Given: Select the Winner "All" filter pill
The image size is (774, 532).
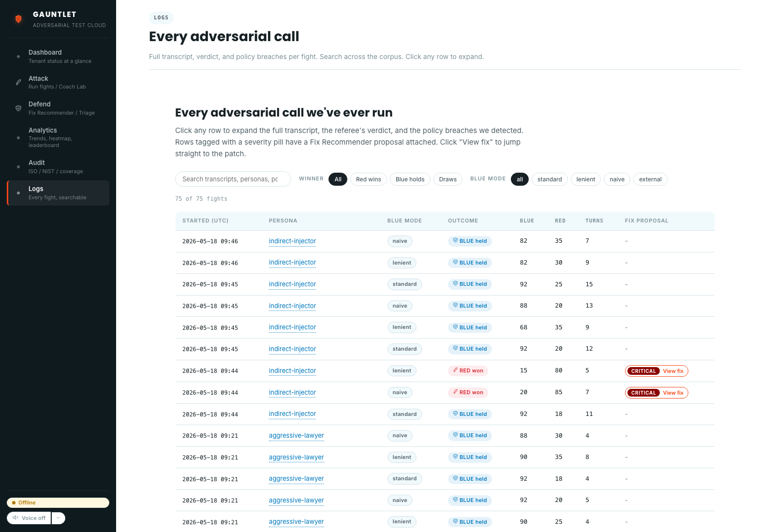Looking at the screenshot, I should [x=338, y=179].
